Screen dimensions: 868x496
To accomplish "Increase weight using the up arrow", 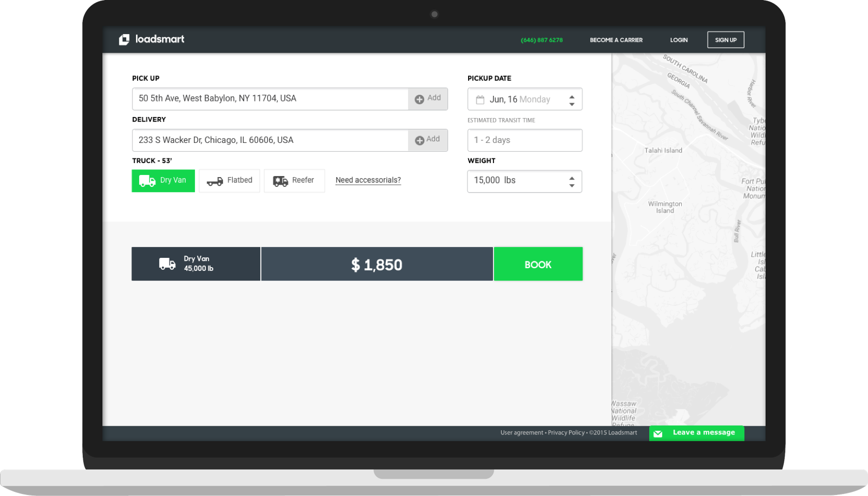I will coord(572,177).
